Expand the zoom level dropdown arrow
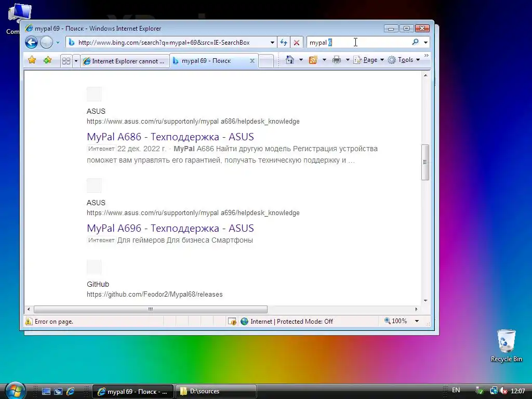532x399 pixels. (417, 321)
